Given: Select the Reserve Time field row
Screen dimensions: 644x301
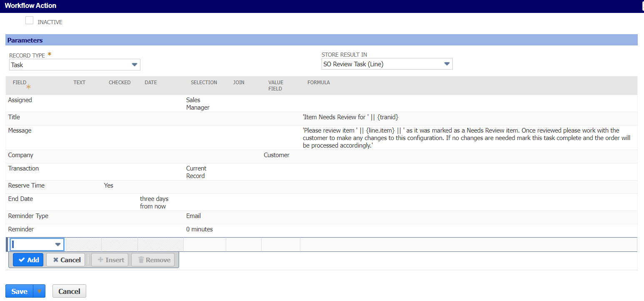Looking at the screenshot, I should click(x=322, y=187).
